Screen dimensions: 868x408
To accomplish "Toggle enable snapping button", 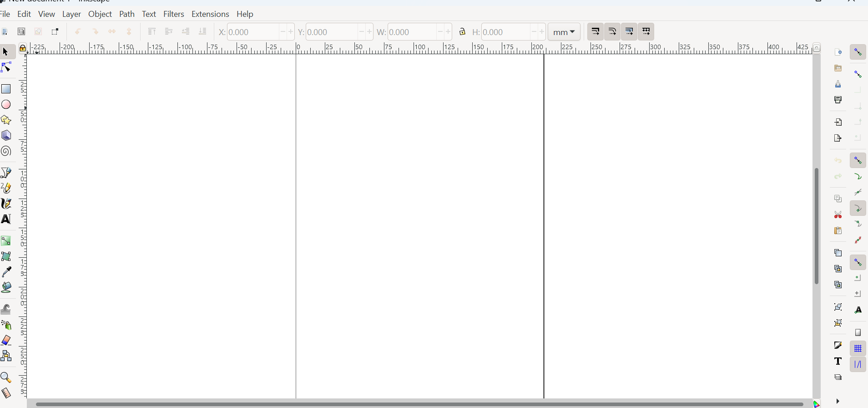I will (x=858, y=52).
